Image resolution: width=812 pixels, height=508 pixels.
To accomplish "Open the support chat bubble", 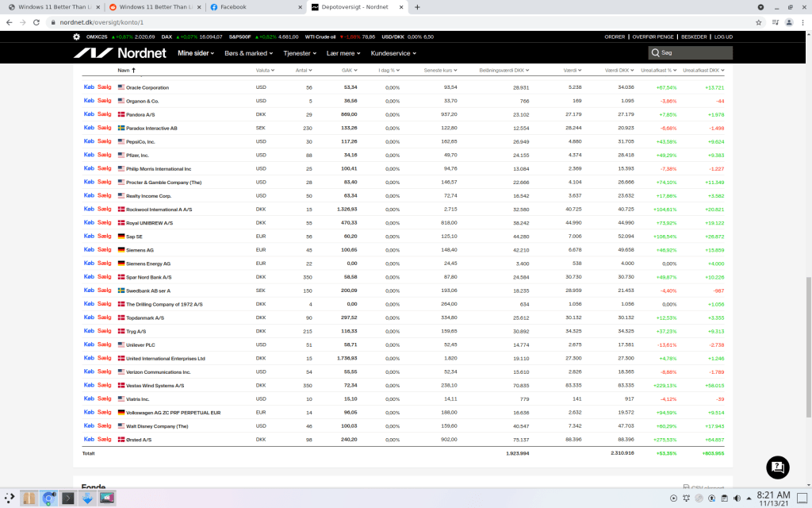I will coord(777,468).
